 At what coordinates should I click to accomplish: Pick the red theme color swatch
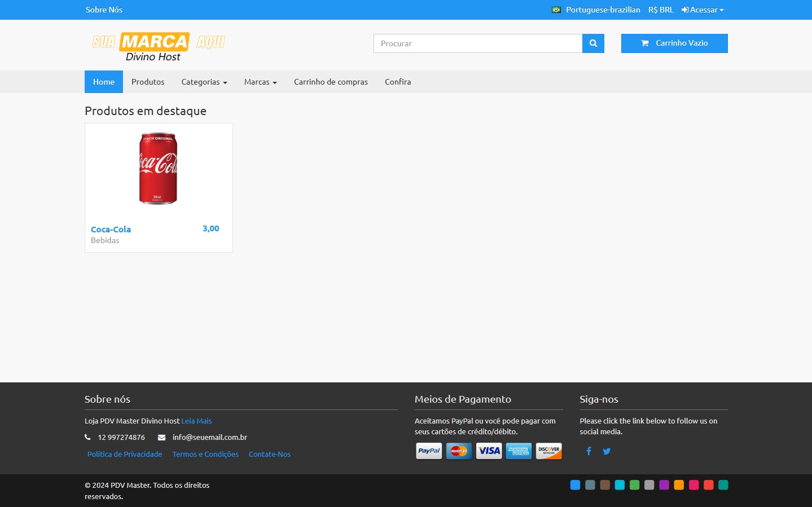708,485
